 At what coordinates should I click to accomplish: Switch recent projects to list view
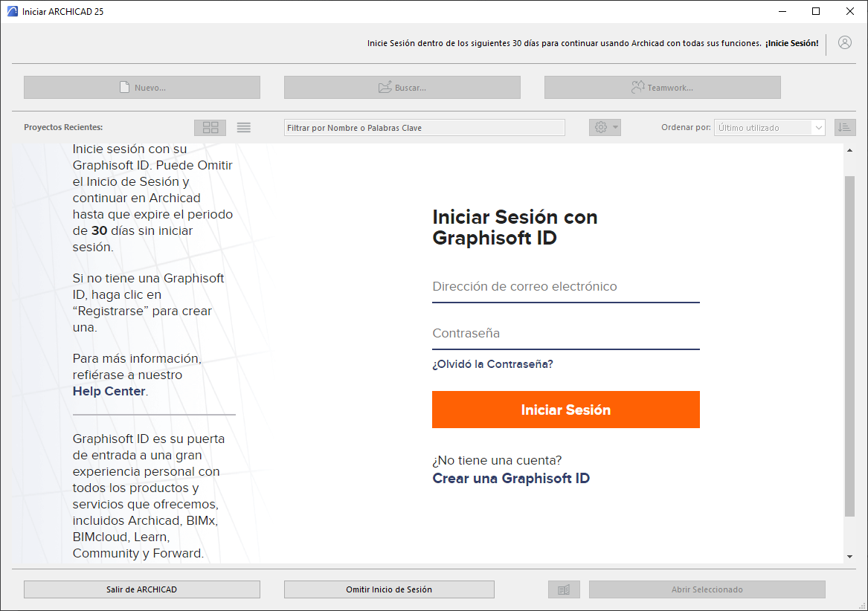click(x=243, y=127)
